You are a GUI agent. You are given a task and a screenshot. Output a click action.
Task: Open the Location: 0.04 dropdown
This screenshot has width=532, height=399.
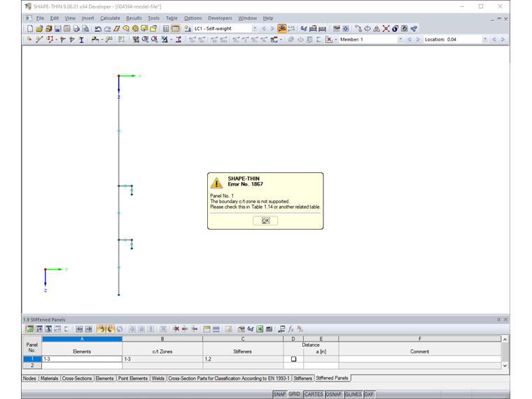pyautogui.click(x=485, y=40)
